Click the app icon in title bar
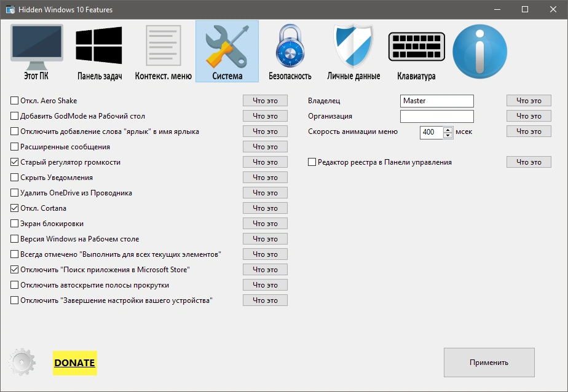 pyautogui.click(x=10, y=9)
